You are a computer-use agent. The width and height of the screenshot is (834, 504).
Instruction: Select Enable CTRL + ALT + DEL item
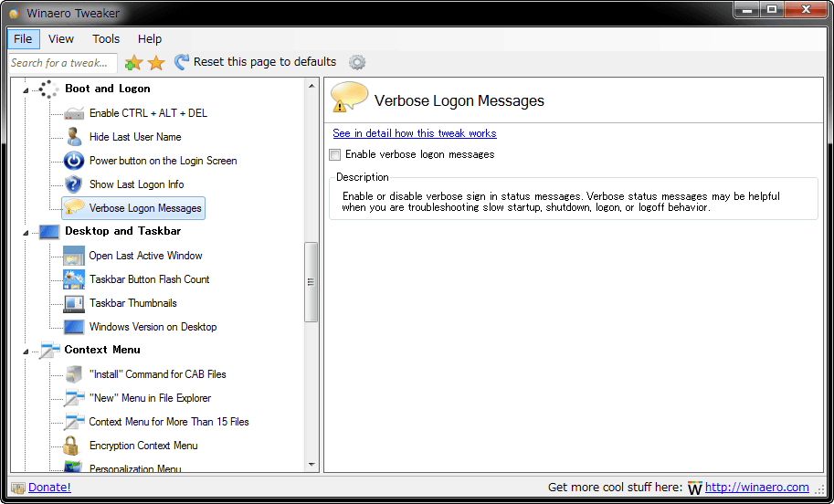pos(148,113)
